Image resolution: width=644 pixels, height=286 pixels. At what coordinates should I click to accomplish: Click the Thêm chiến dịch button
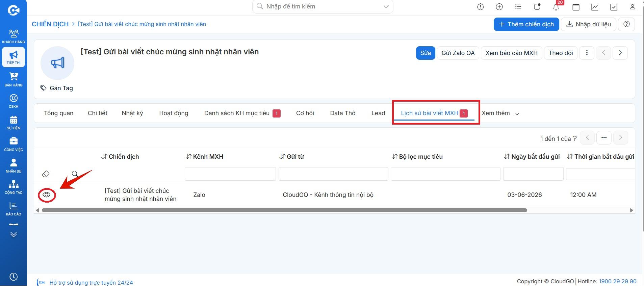[526, 24]
